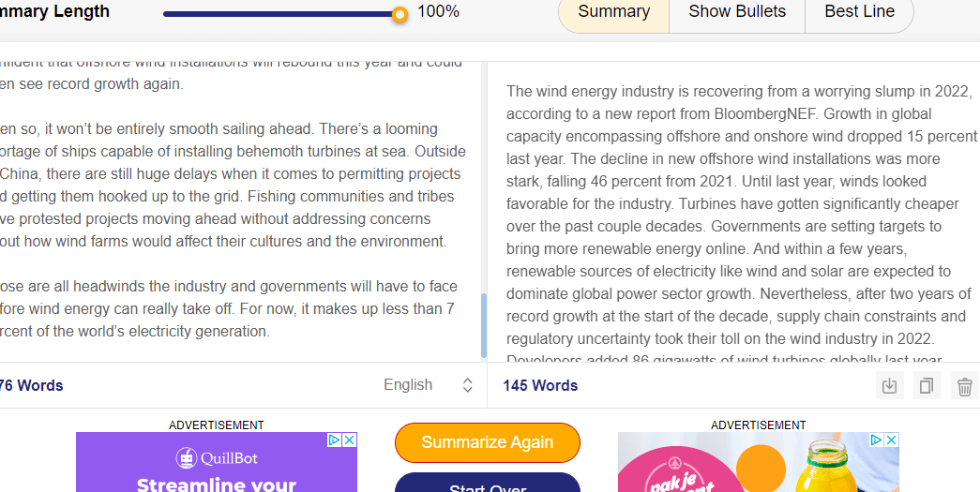Copy the summary to clipboard
Image resolution: width=980 pixels, height=492 pixels.
pyautogui.click(x=927, y=385)
